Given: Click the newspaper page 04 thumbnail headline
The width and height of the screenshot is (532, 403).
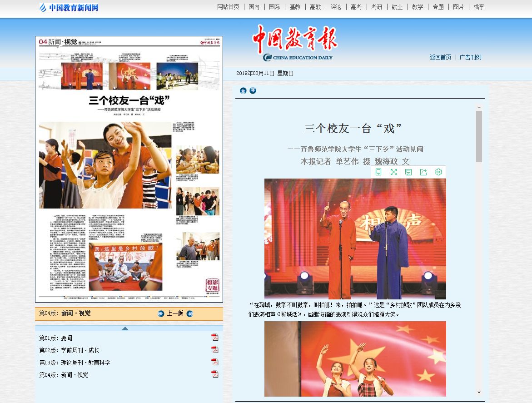Looking at the screenshot, I should [x=129, y=101].
